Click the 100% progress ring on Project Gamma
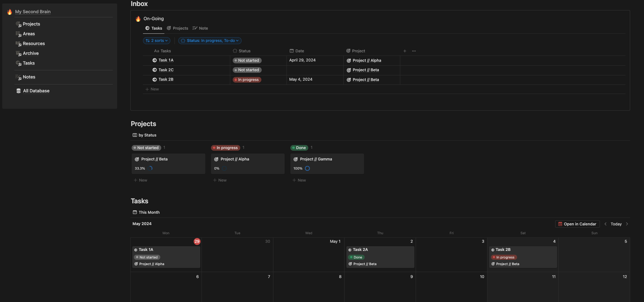 coord(307,168)
